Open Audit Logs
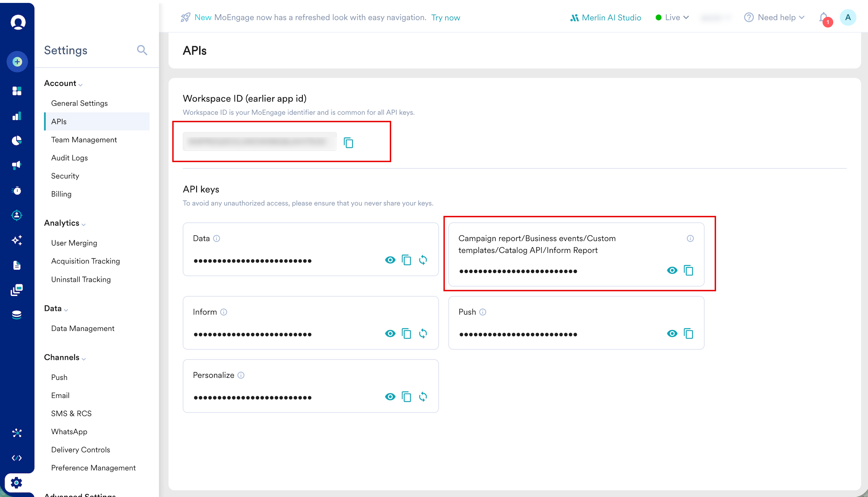Viewport: 868px width, 497px height. click(x=69, y=158)
